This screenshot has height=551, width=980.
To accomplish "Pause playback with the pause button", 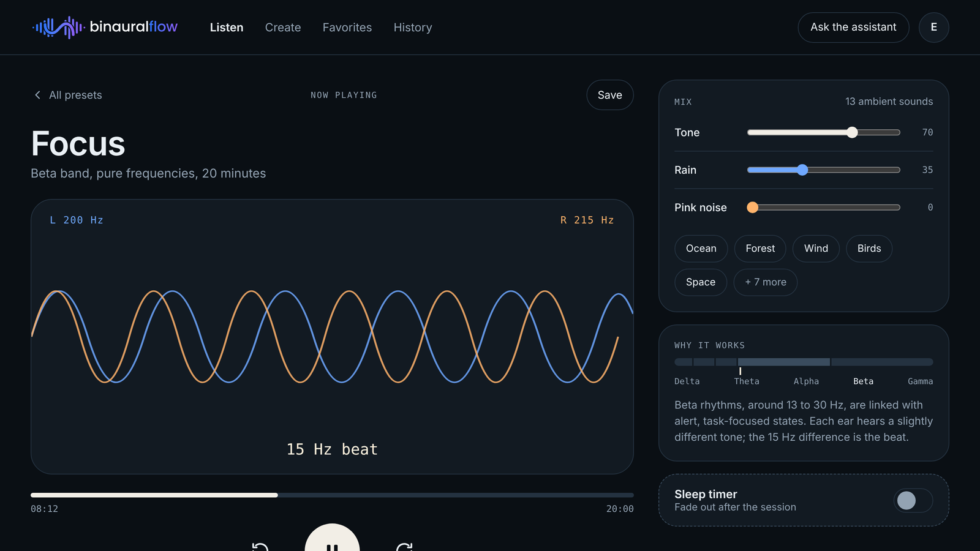I will coord(332,537).
